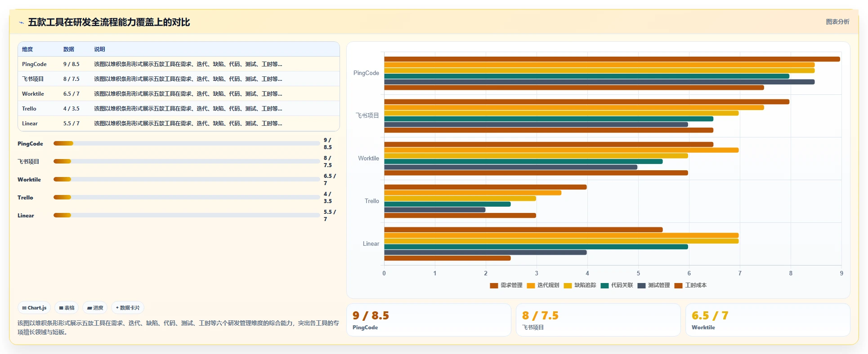868x354 pixels.
Task: Click the description text in the PingCode table row
Action: point(188,64)
